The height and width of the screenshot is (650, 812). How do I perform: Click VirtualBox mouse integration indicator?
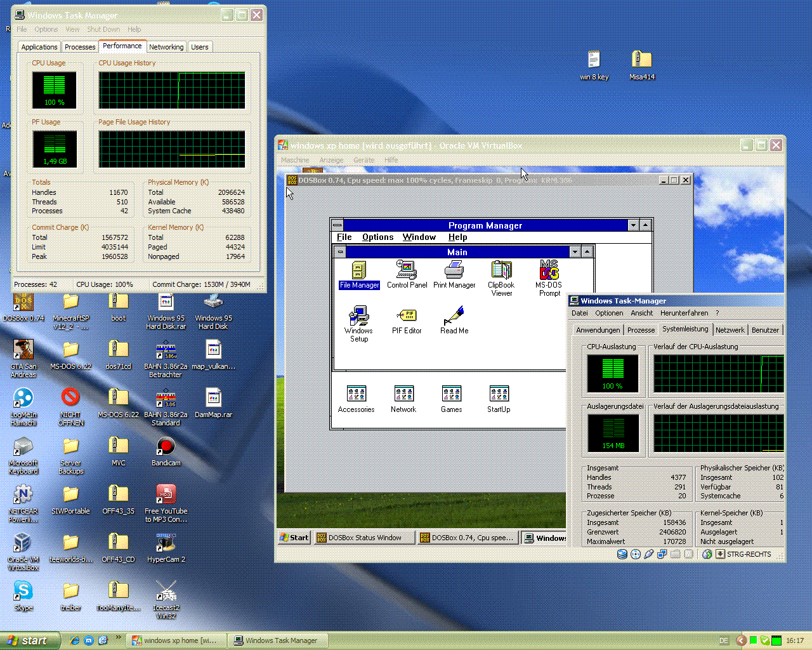tap(707, 554)
